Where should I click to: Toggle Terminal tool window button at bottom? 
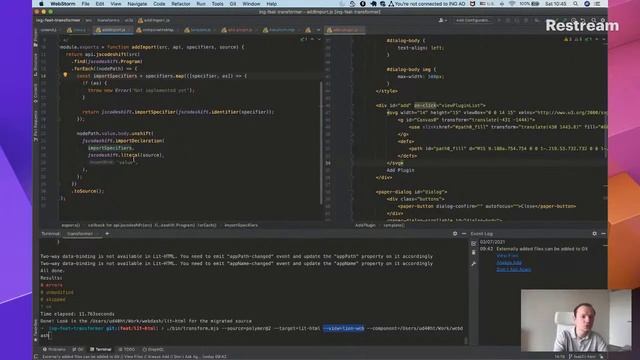pos(100,349)
